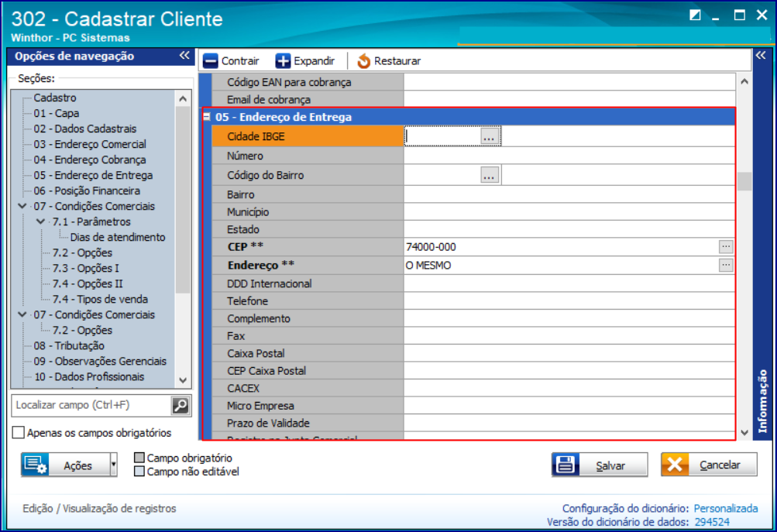Collapse the 7.1 - Parâmetros node
The image size is (777, 532).
pos(41,221)
